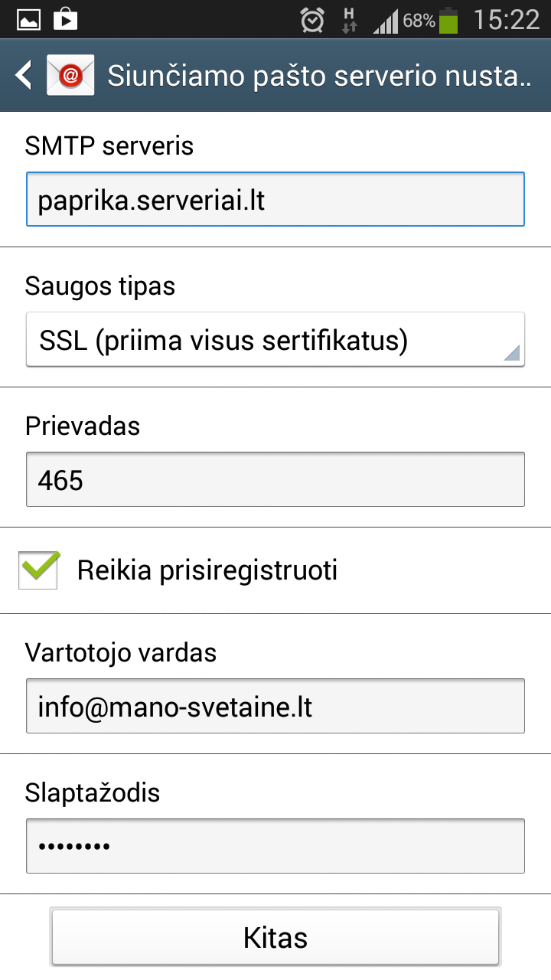This screenshot has width=551, height=980.
Task: Tap the Reikia prisiregistruoti label text
Action: pyautogui.click(x=207, y=570)
